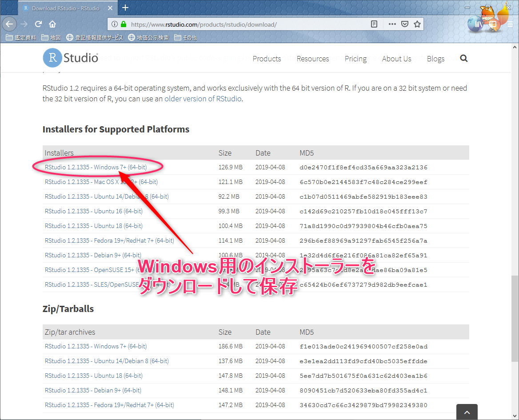Download Windows 7+ zip archive
519x420 pixels.
96,346
